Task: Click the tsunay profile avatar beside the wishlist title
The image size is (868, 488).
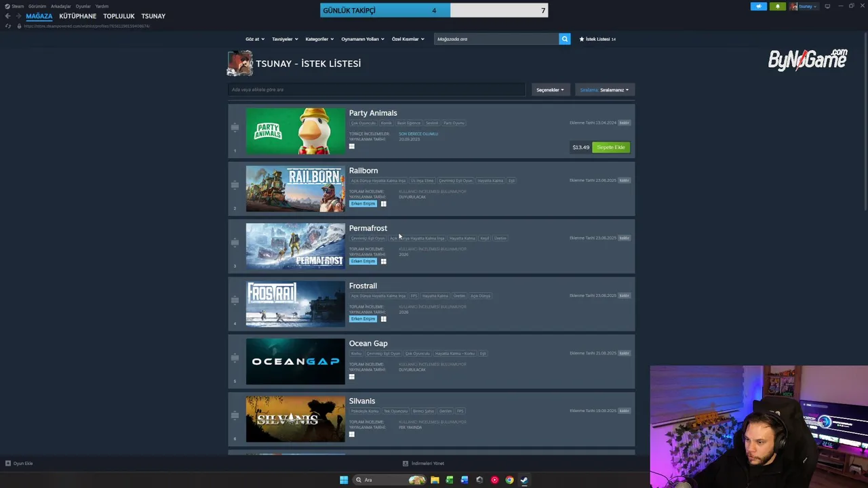Action: [240, 63]
